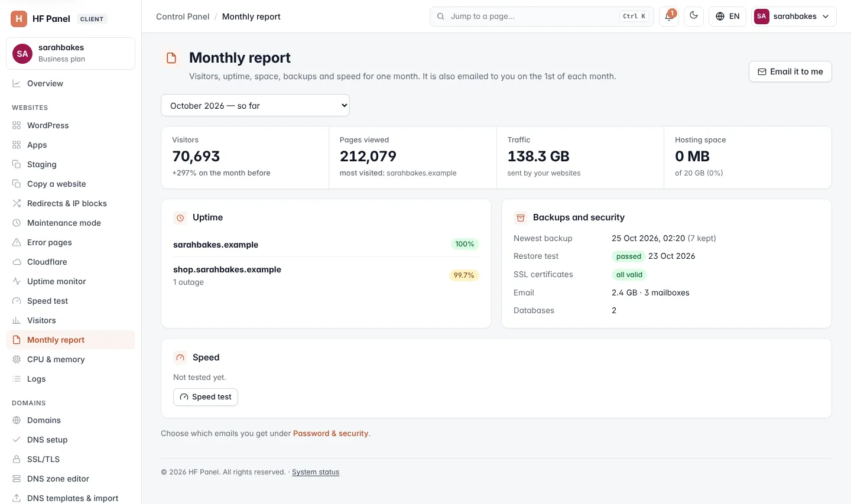Screen dimensions: 851x504
Task: Click the Error pages warning triangle icon
Action: 17,242
